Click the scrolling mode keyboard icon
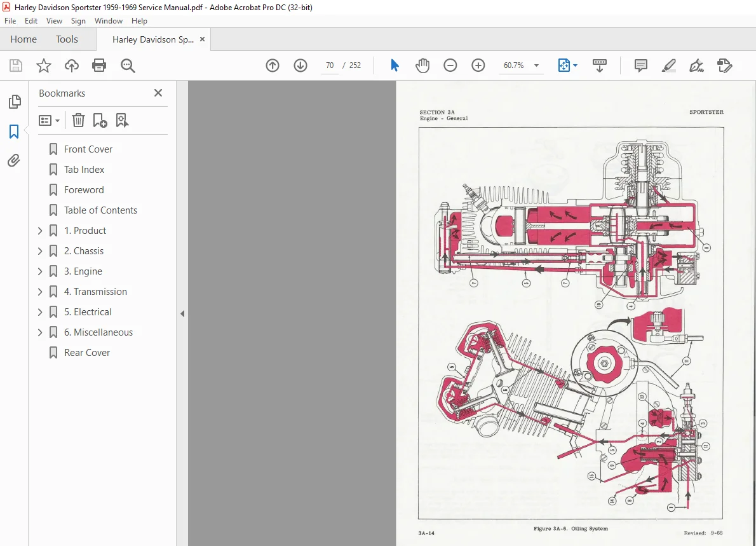This screenshot has width=756, height=546. (x=599, y=65)
